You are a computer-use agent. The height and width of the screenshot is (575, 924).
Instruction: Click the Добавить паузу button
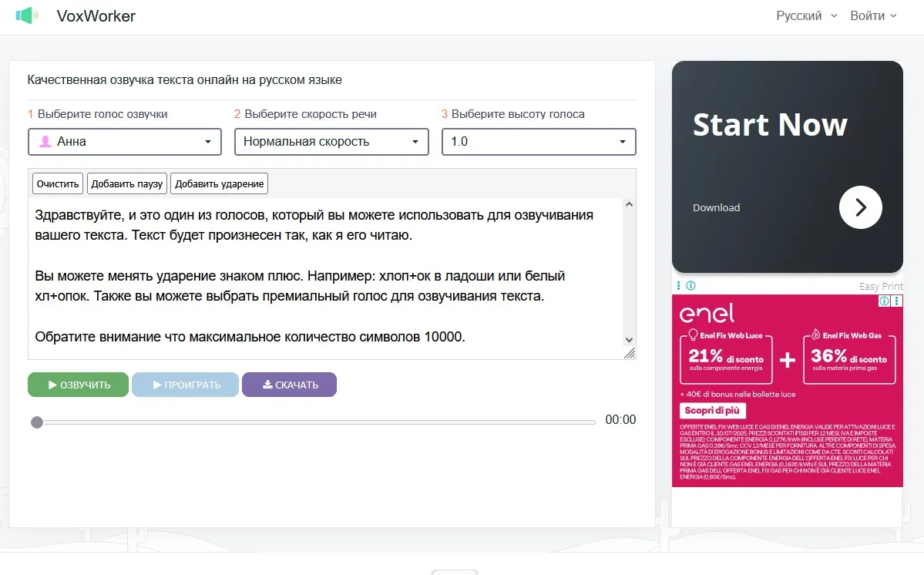click(126, 183)
